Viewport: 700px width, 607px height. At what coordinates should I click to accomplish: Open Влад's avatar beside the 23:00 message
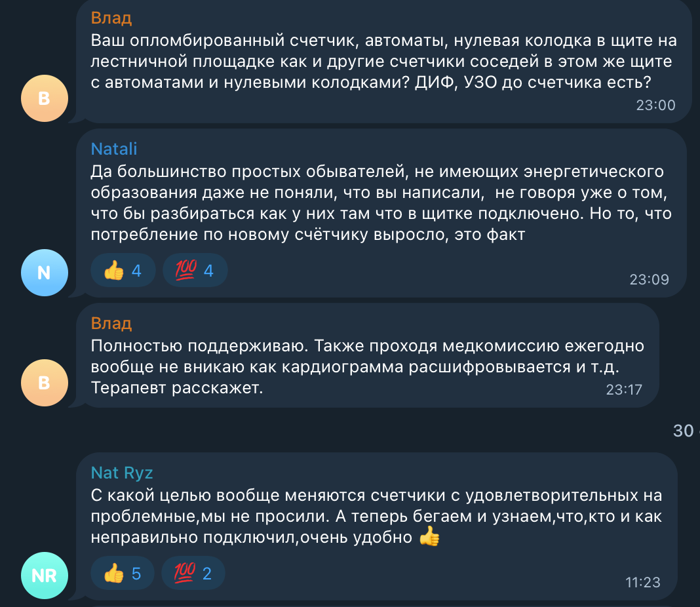[45, 98]
